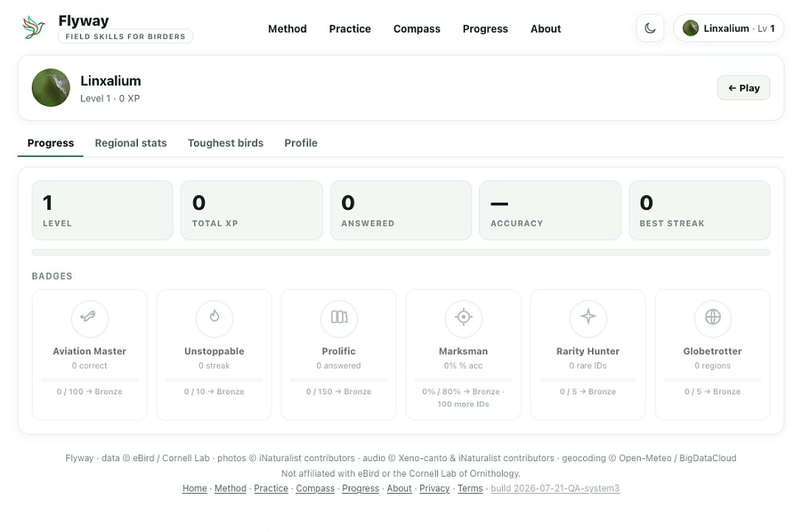Click the 'Level 1 · 0 XP' text

[x=110, y=98]
